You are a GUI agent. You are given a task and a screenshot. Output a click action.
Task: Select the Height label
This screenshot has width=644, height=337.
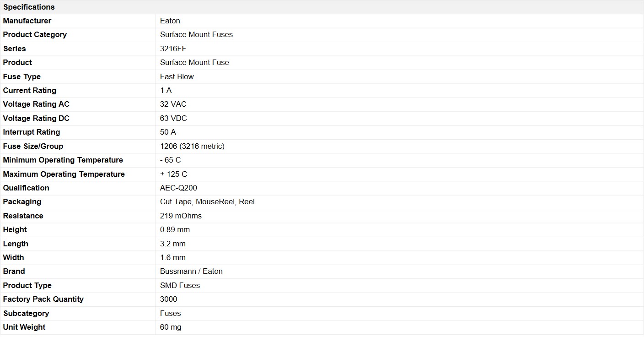pyautogui.click(x=15, y=229)
